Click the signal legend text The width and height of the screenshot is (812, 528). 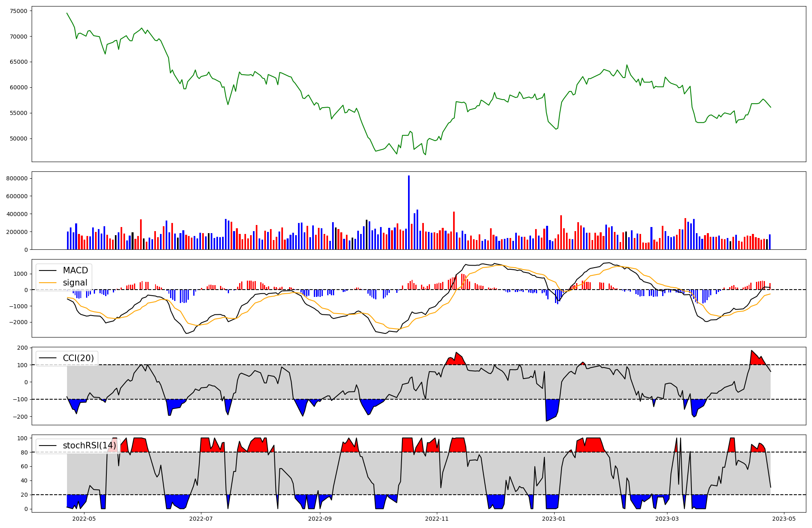tap(75, 283)
